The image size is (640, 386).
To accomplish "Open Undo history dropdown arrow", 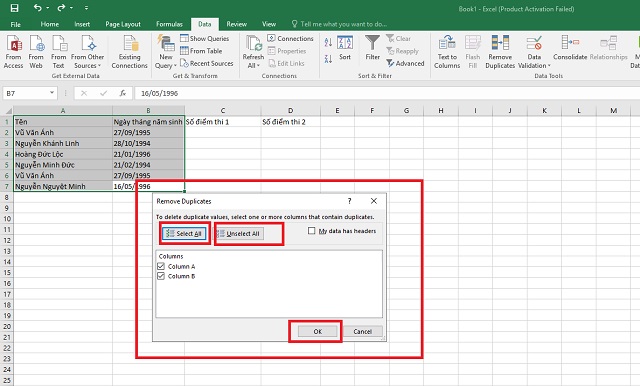I will 47,8.
